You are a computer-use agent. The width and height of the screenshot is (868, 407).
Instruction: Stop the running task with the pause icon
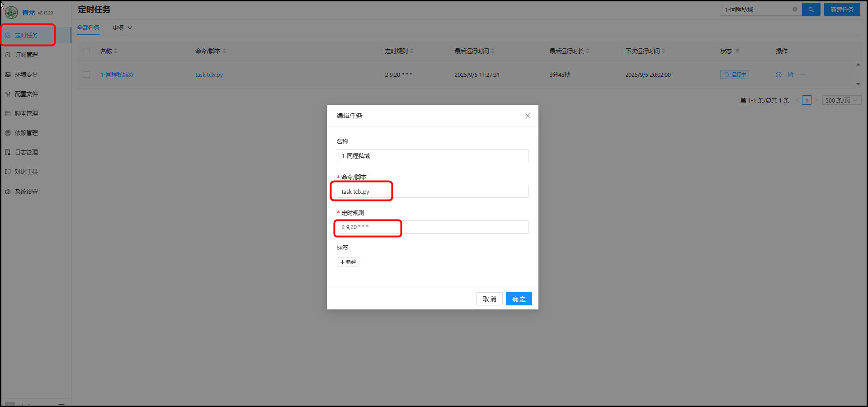tap(778, 75)
